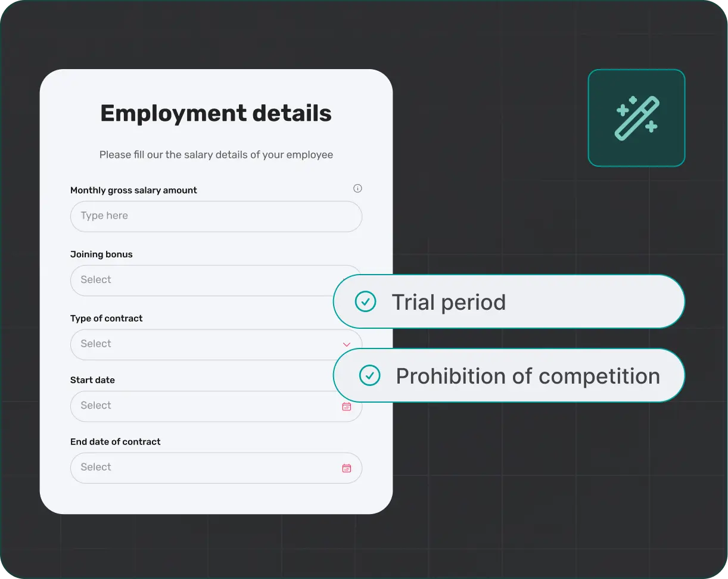Expand the Type of contract chevron arrow
Screen dimensions: 728x579
(347, 344)
